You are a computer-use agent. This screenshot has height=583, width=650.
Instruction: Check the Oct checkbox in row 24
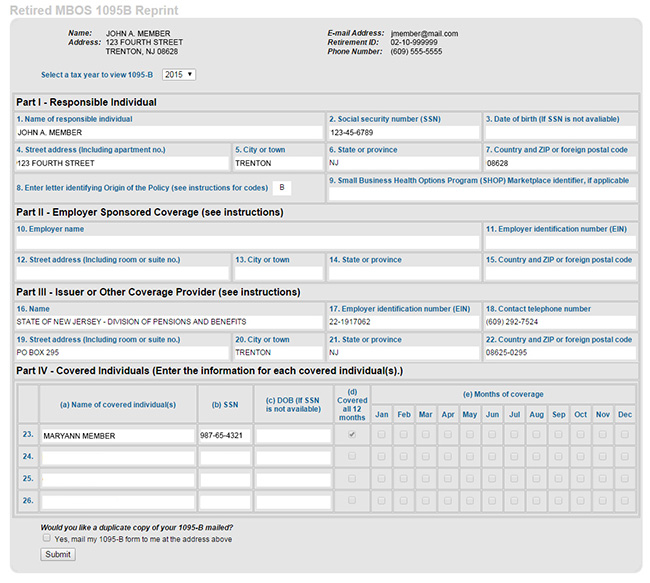[x=580, y=457]
